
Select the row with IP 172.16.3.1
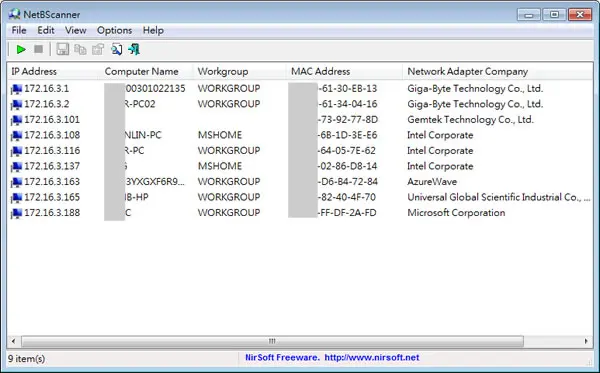pos(300,88)
